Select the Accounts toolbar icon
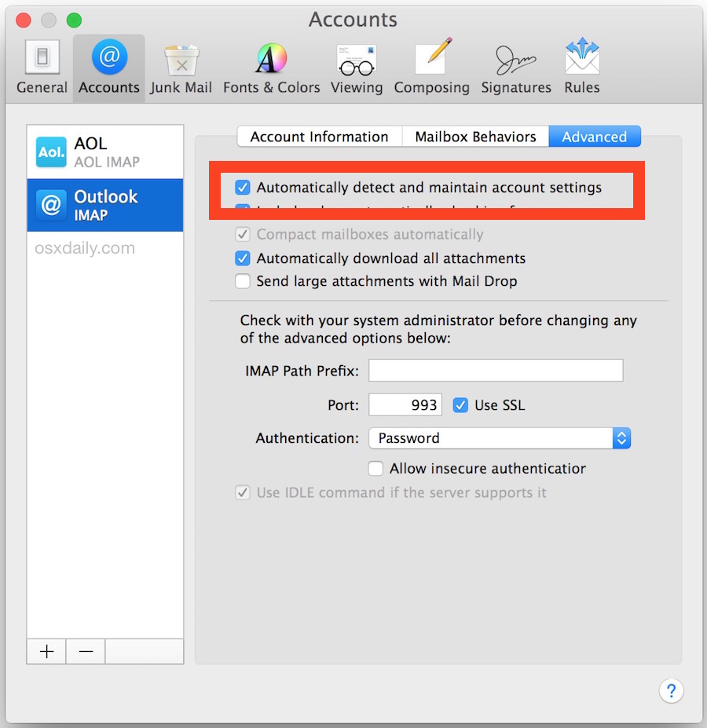 pyautogui.click(x=108, y=67)
